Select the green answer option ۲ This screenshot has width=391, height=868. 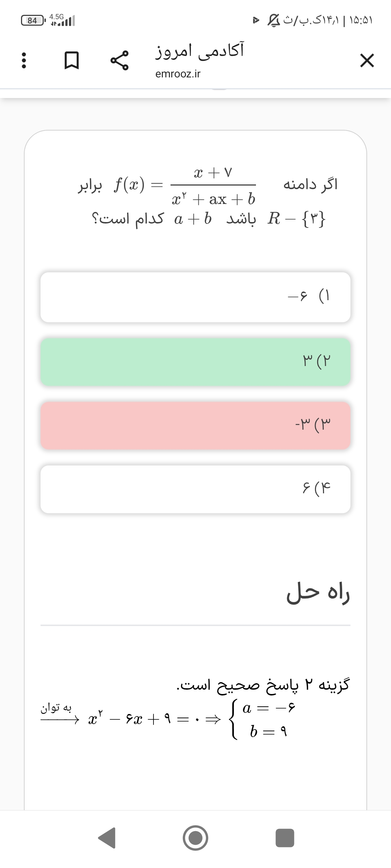[x=195, y=362]
